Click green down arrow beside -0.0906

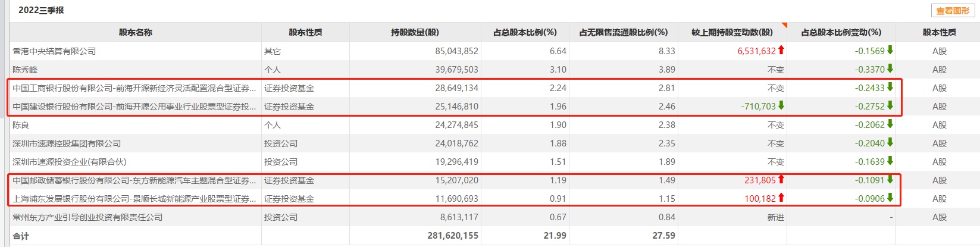click(x=890, y=198)
